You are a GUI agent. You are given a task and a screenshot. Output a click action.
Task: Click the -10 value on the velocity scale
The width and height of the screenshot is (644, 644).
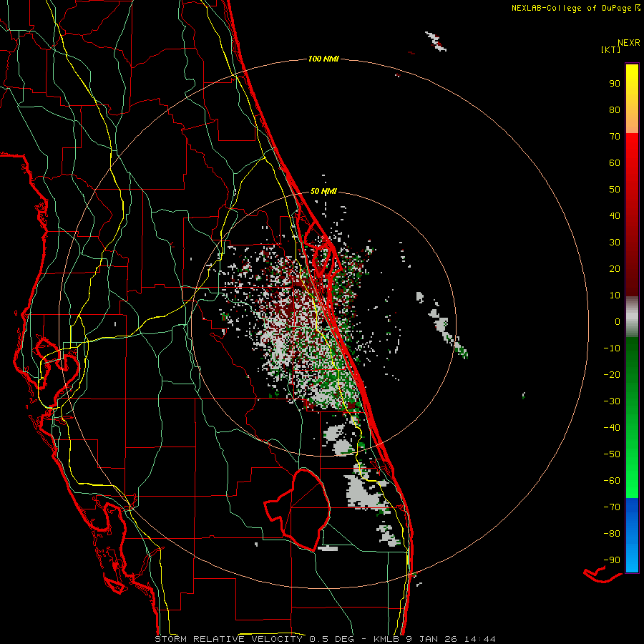[612, 348]
